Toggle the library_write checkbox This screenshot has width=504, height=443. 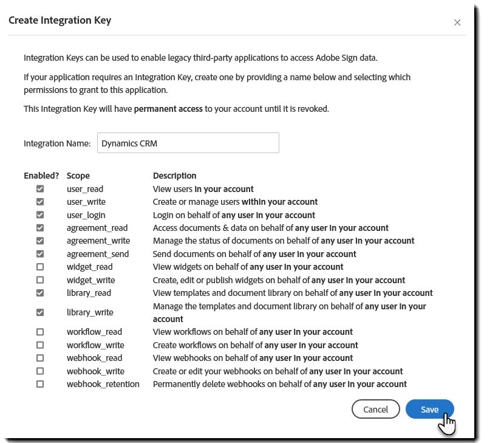click(x=40, y=312)
